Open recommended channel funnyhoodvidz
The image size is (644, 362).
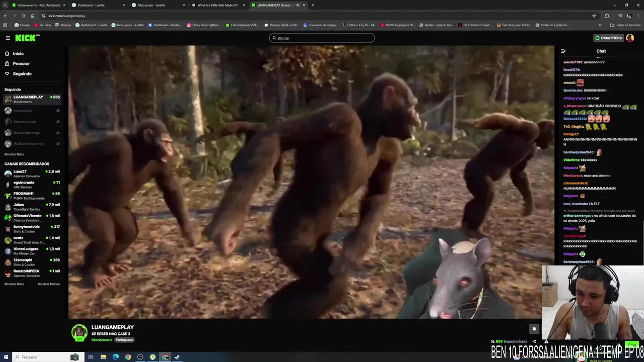tap(32, 229)
